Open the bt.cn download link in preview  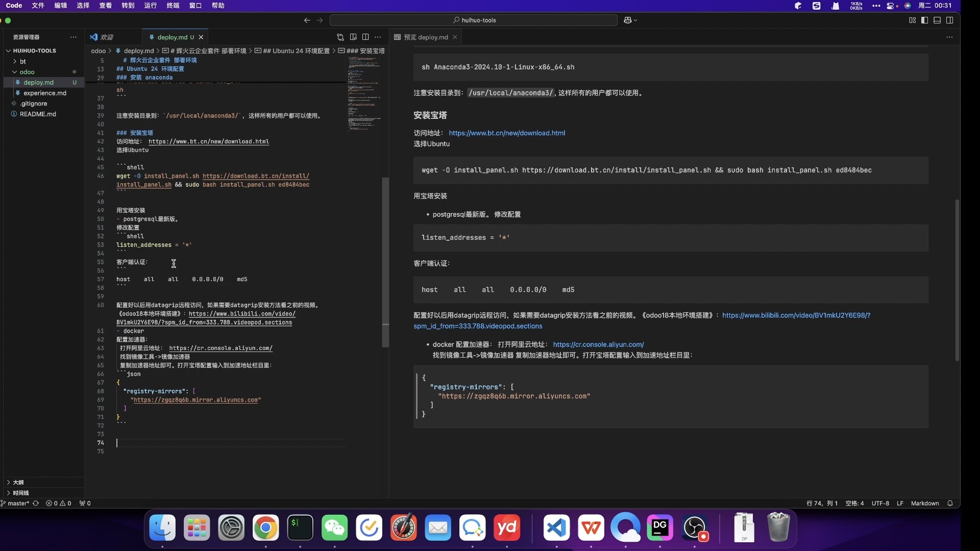pos(506,133)
